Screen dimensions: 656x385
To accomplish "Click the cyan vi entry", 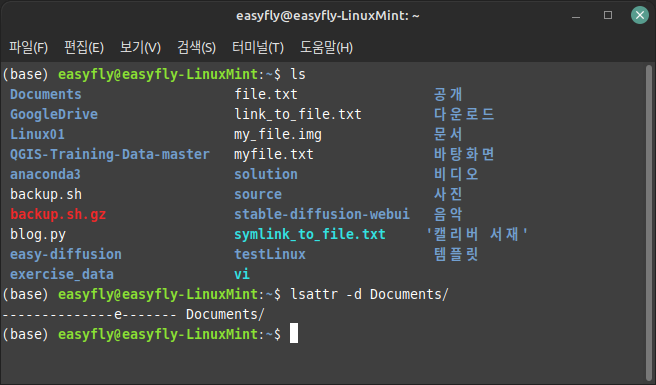I will click(242, 275).
